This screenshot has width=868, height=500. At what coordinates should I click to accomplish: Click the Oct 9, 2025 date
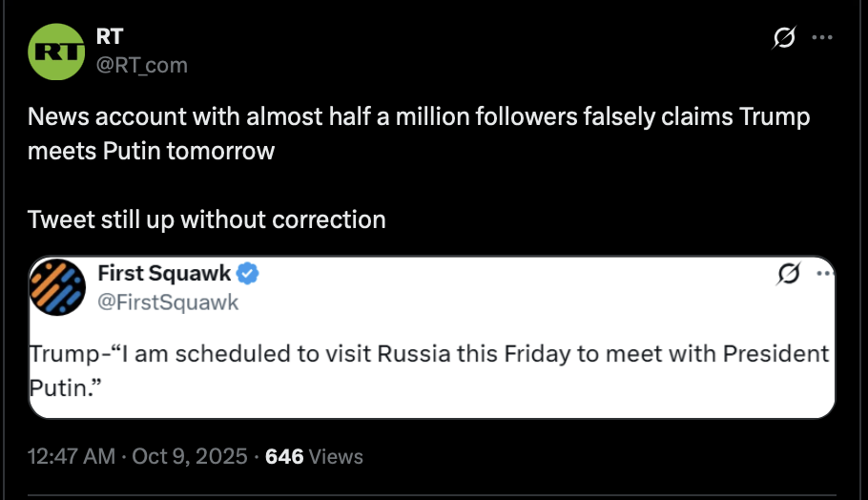click(x=191, y=457)
